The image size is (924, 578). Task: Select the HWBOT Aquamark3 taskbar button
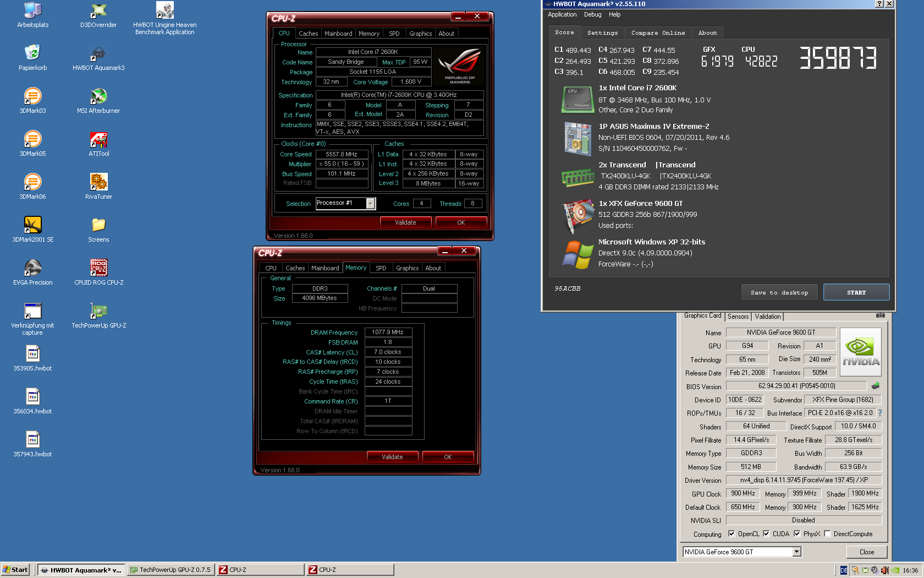tap(81, 570)
